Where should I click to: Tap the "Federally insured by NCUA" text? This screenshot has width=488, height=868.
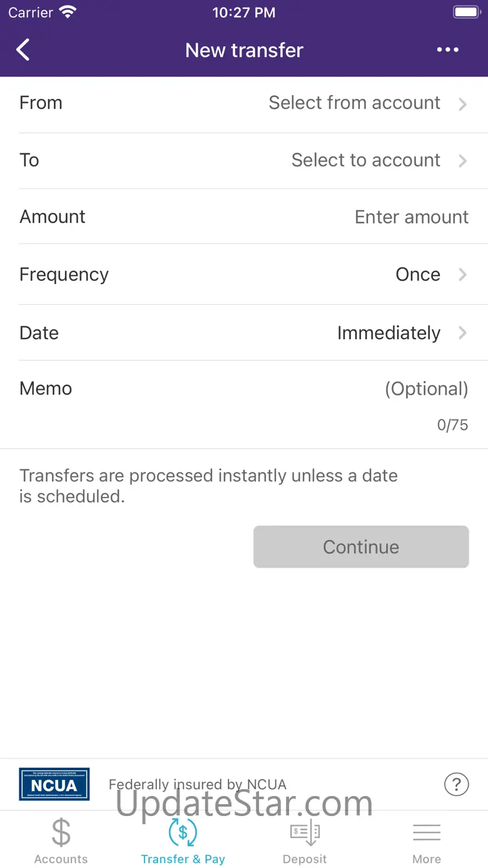click(197, 784)
